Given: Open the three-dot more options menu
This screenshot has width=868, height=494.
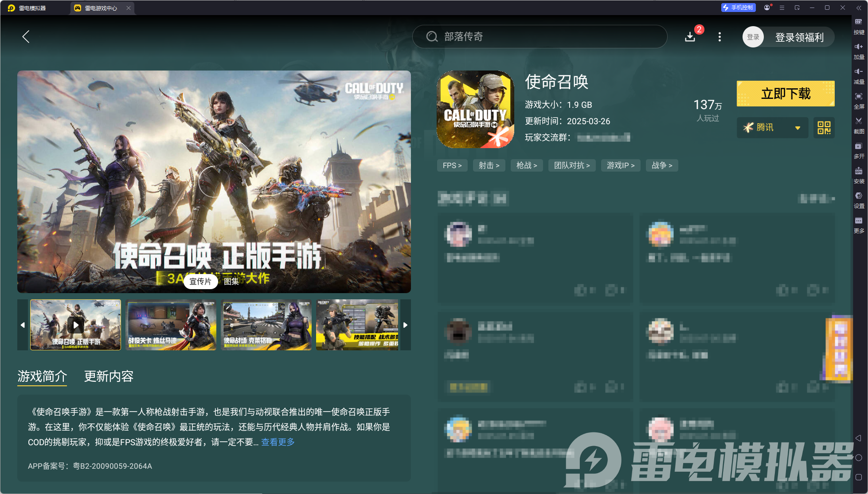Looking at the screenshot, I should [x=719, y=37].
